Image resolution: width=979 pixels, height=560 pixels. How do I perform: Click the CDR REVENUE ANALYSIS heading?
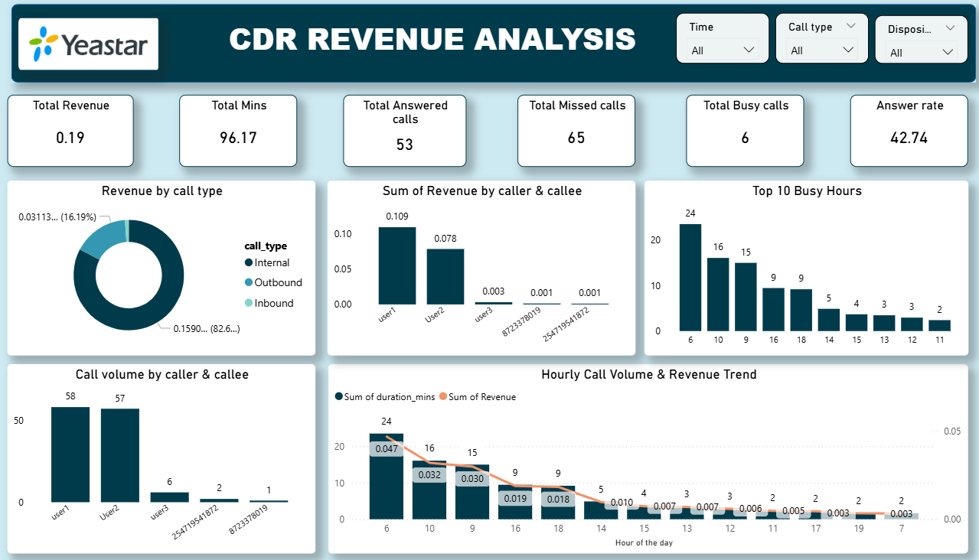click(x=432, y=39)
